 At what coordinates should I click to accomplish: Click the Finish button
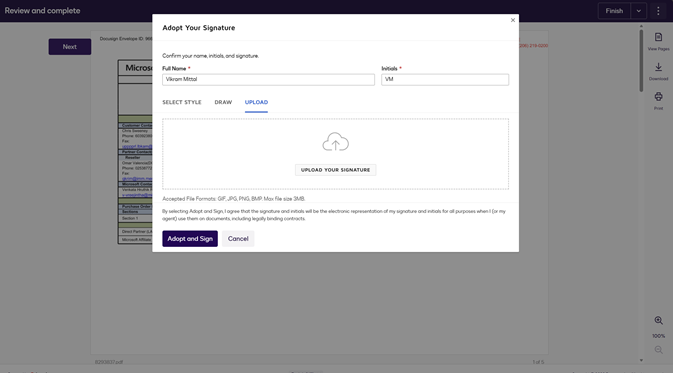pos(614,11)
